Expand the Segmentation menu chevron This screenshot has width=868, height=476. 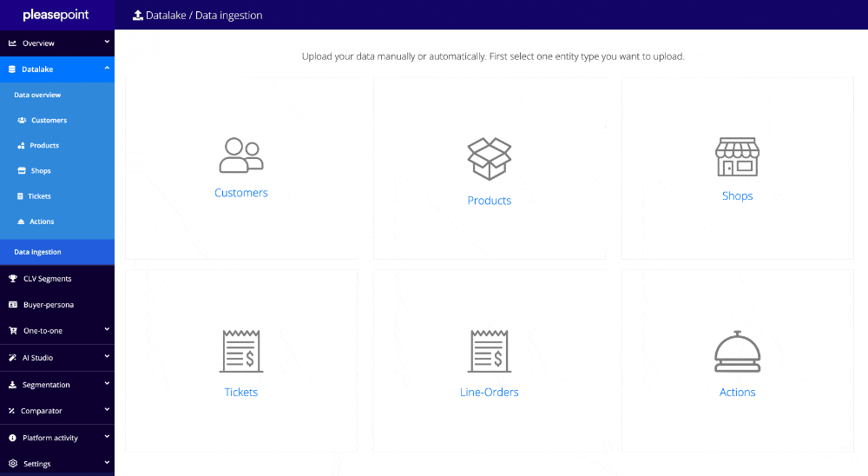(107, 383)
